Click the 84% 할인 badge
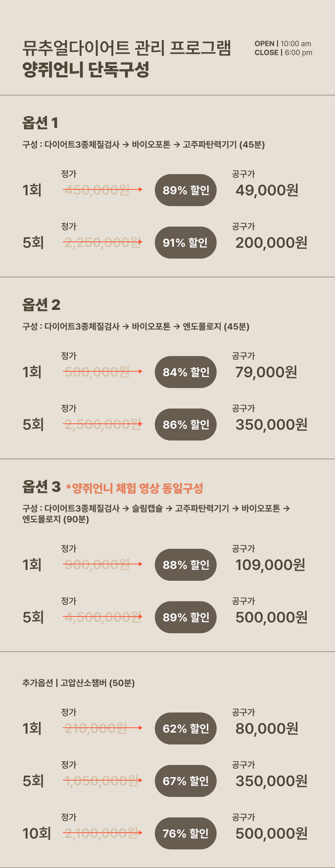This screenshot has width=335, height=868. coord(185,372)
